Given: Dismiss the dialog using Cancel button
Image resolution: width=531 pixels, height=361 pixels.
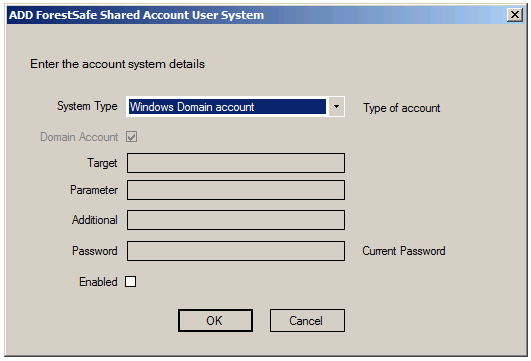Looking at the screenshot, I should (x=307, y=320).
